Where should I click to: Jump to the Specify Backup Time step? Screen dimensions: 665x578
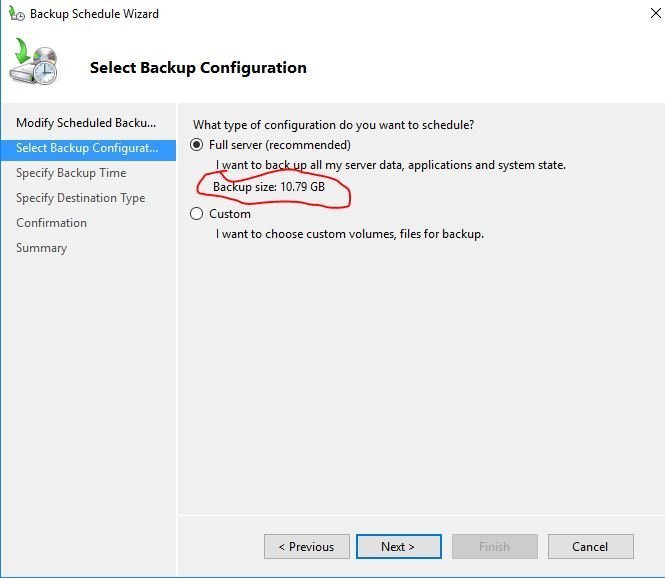[x=71, y=173]
